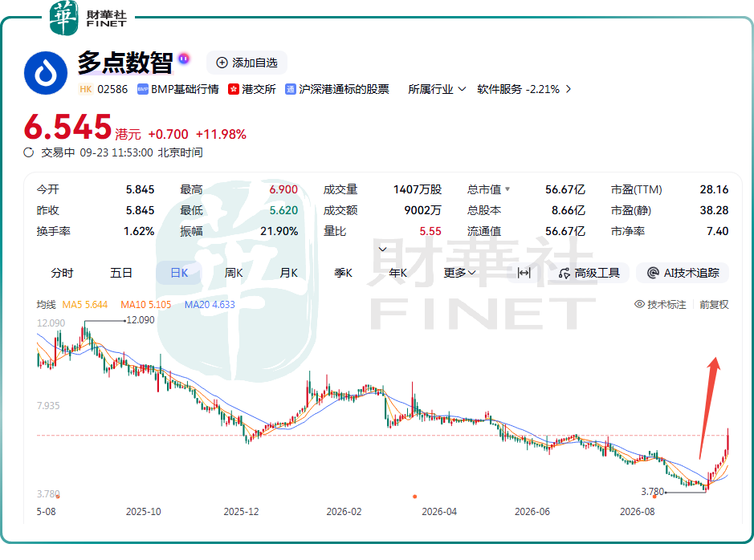Click the 3.780 low price marker on chart

pyautogui.click(x=653, y=491)
